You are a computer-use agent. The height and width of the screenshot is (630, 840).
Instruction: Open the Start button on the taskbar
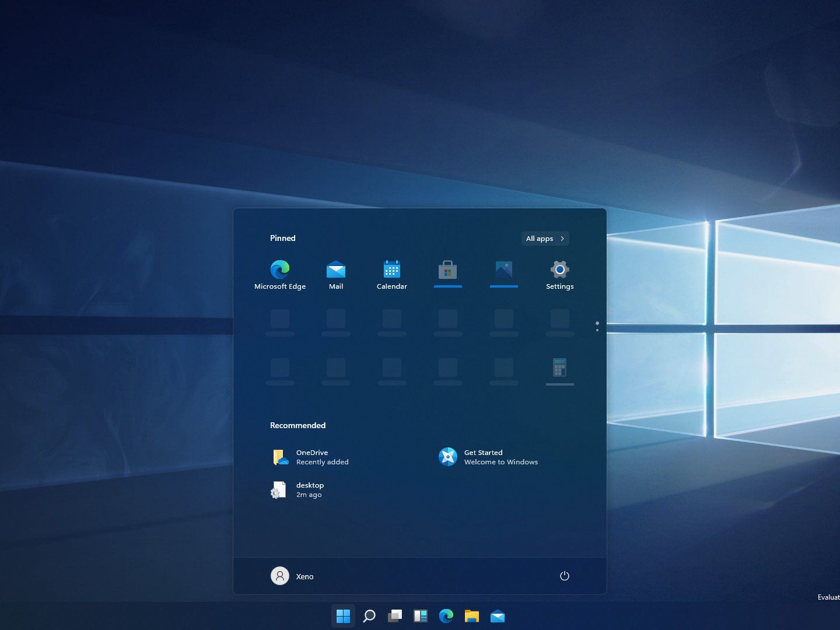(x=343, y=615)
